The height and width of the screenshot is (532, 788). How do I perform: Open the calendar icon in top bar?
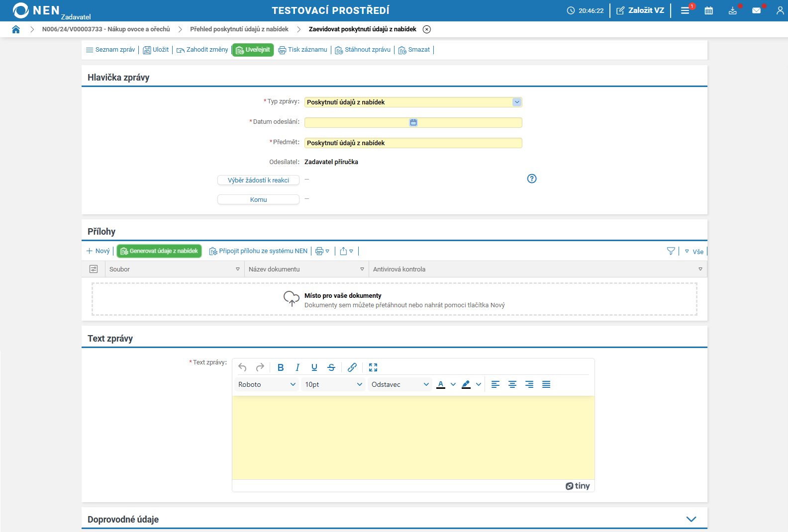tap(709, 10)
